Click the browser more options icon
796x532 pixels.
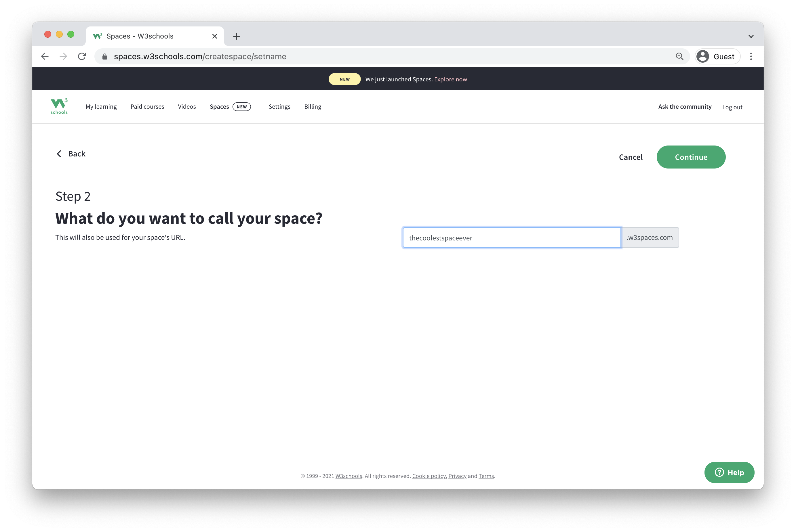[x=751, y=56]
